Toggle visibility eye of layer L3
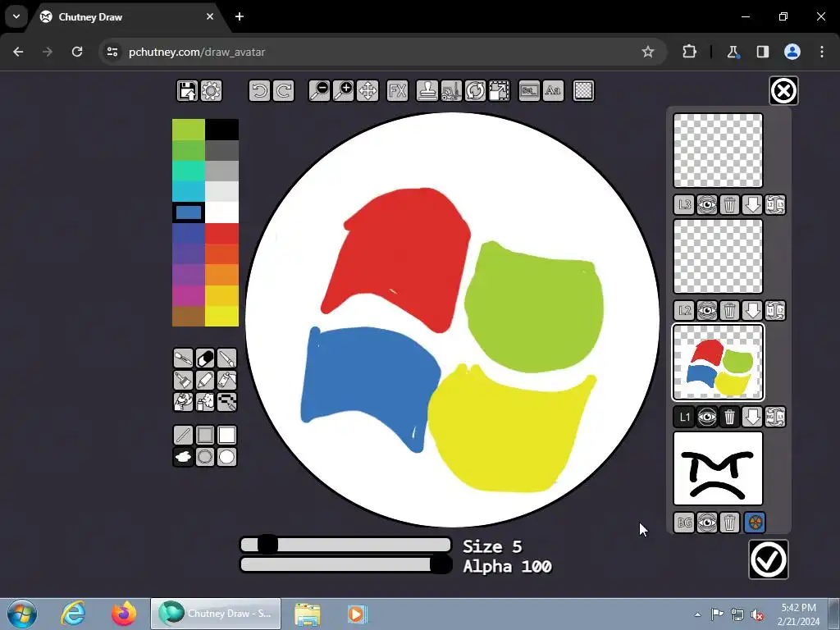The width and height of the screenshot is (840, 630). tap(707, 204)
